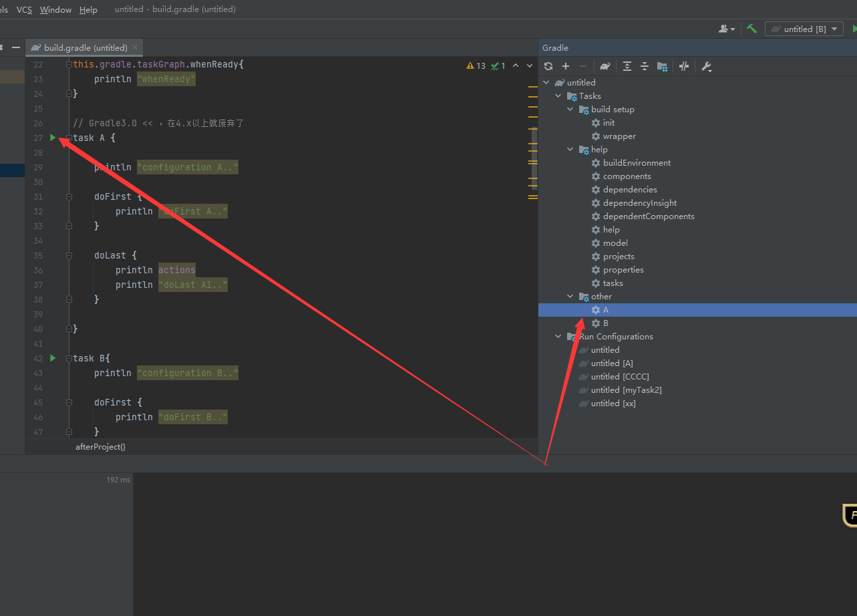Click the elephant Execute Gradle Task icon
The height and width of the screenshot is (616, 857).
click(605, 66)
